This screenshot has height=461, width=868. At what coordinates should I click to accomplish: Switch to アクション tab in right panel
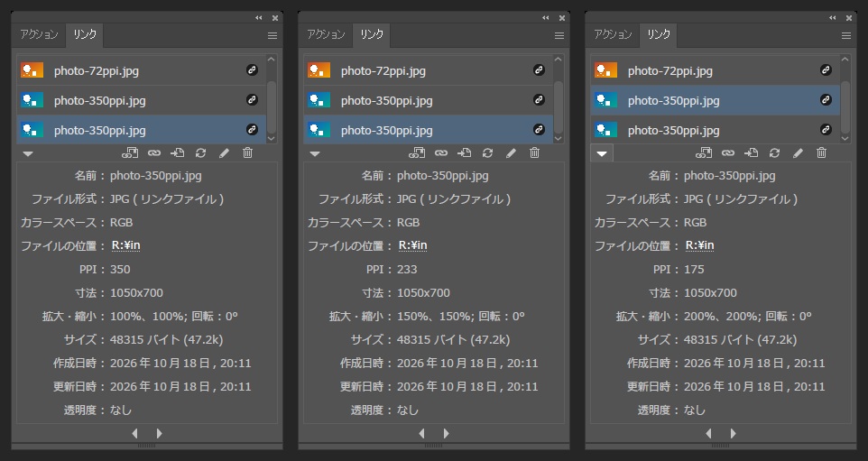point(613,34)
